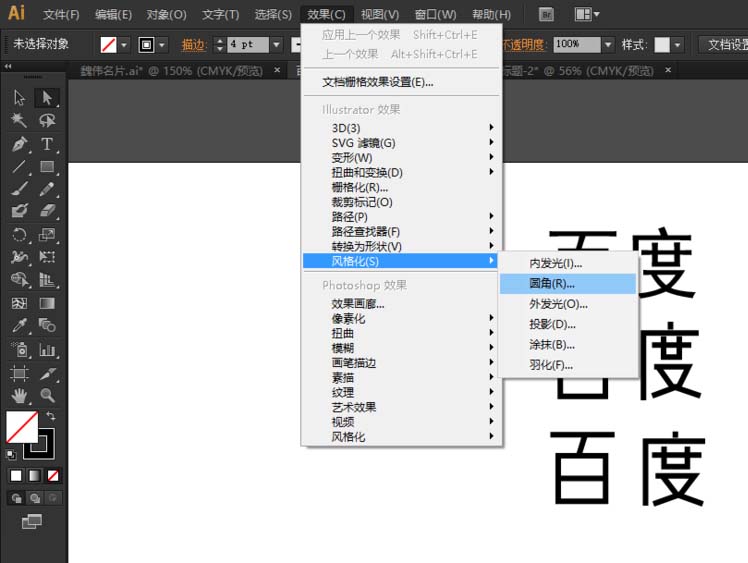Select the Type tool
This screenshot has height=563, width=748.
(x=47, y=144)
